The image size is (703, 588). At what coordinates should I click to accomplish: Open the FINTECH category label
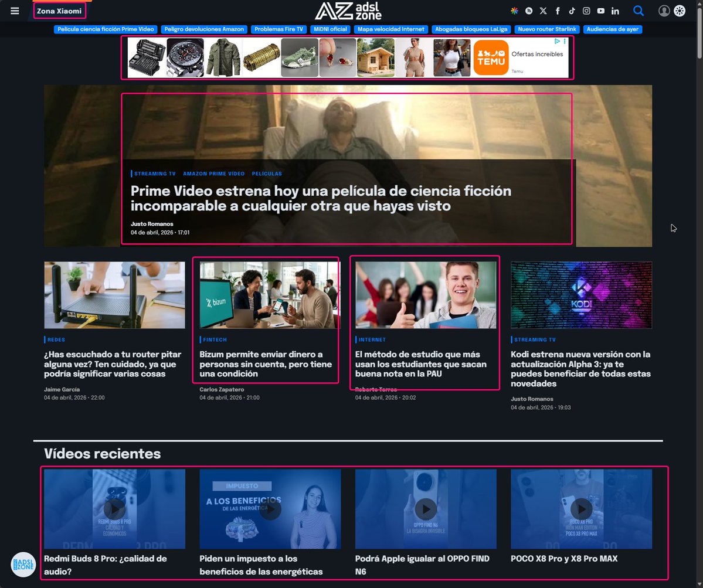(215, 339)
